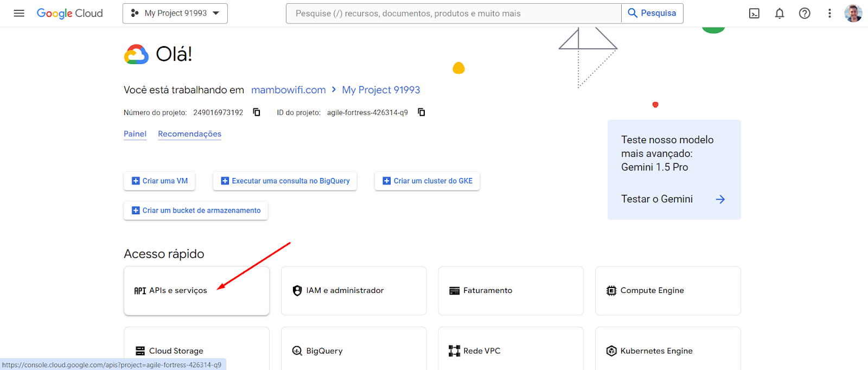The image size is (868, 370).
Task: Click the Testar o Gemini link
Action: (x=657, y=199)
